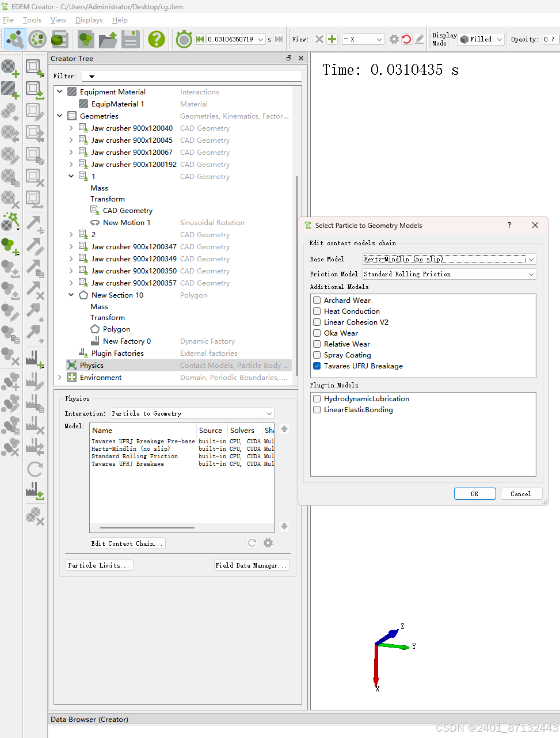This screenshot has width=560, height=738.
Task: Move selected model up arrow
Action: (284, 429)
